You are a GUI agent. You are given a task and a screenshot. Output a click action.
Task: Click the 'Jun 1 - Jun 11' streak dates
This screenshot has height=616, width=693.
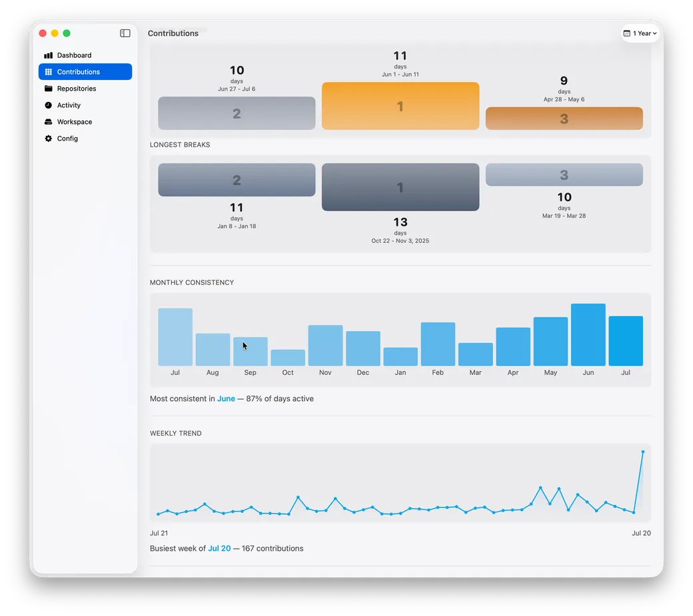click(400, 74)
